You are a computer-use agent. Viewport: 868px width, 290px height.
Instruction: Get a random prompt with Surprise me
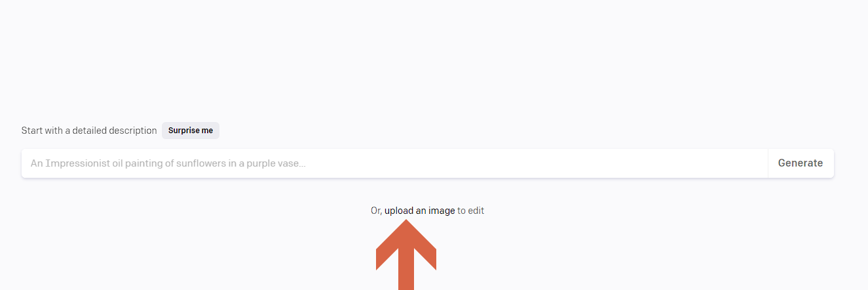(191, 131)
